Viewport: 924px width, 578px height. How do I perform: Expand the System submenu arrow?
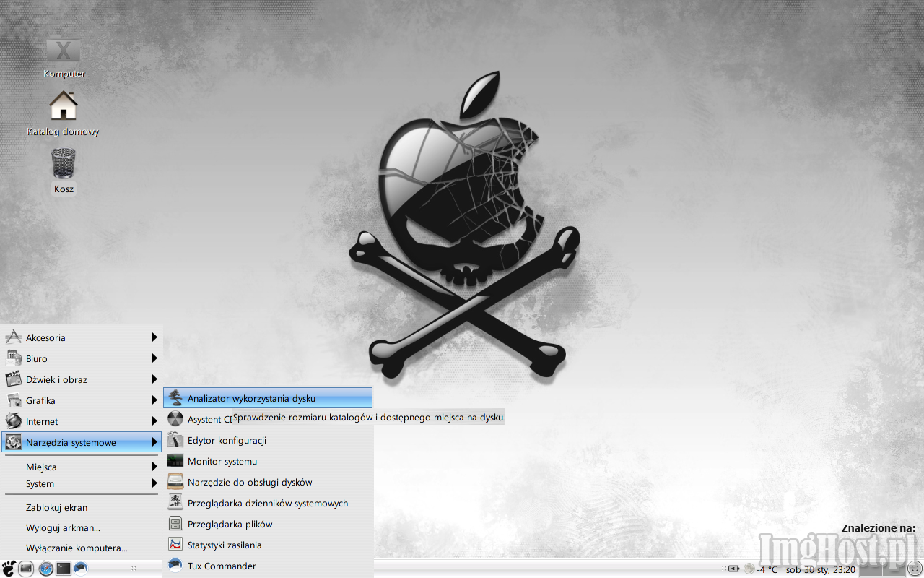(154, 483)
